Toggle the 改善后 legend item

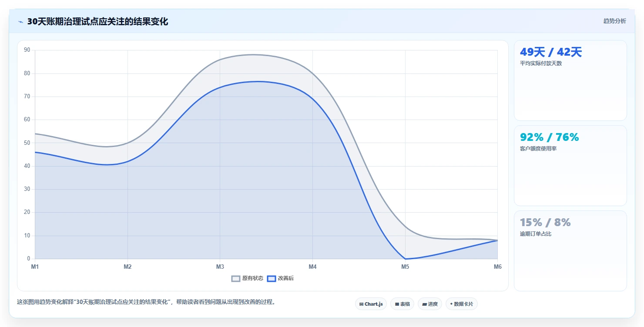click(x=280, y=278)
